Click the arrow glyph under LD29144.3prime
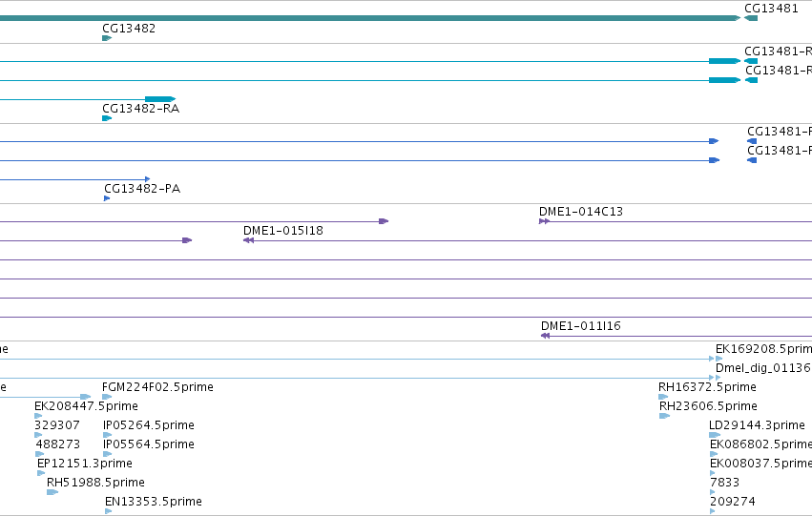The width and height of the screenshot is (812, 516). click(x=715, y=435)
